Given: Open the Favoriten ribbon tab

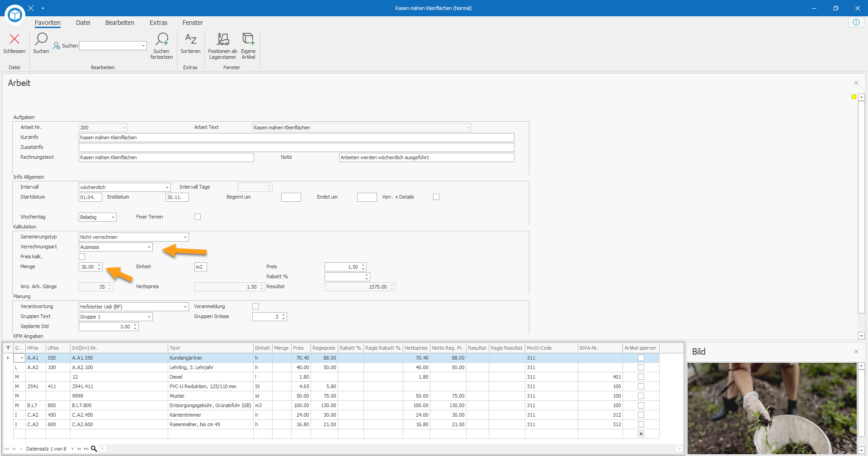Looking at the screenshot, I should [47, 23].
